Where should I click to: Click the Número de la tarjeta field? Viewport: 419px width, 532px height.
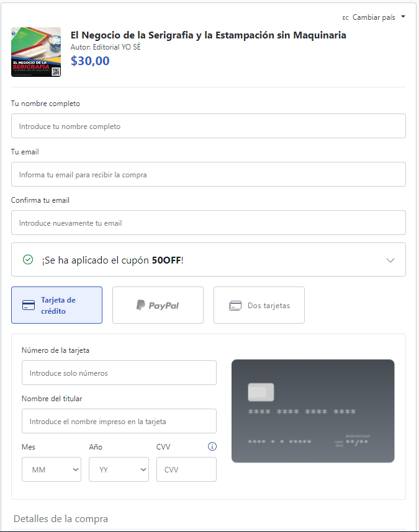(x=119, y=373)
